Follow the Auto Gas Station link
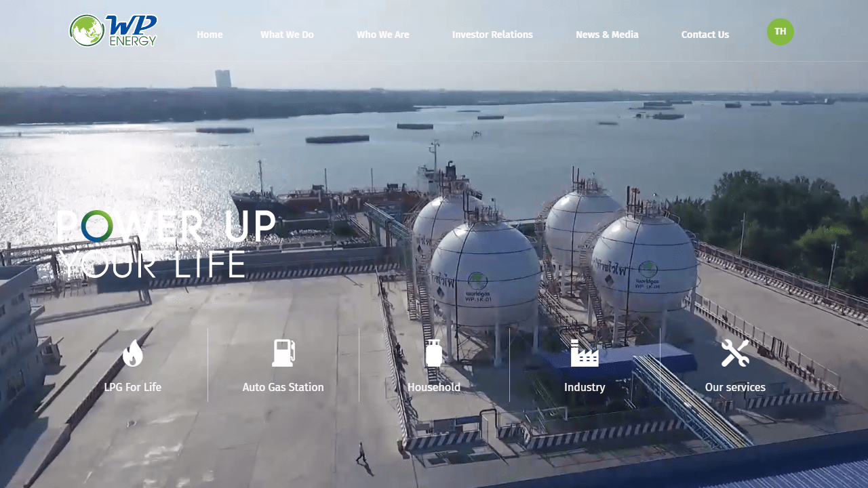The image size is (868, 488). pos(283,387)
